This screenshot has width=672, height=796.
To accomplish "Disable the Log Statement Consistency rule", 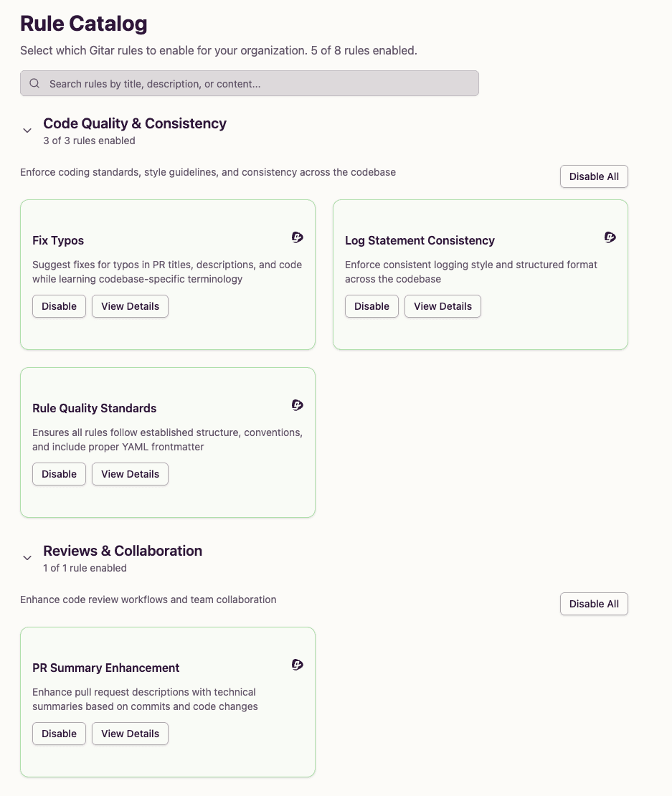I will click(x=372, y=306).
